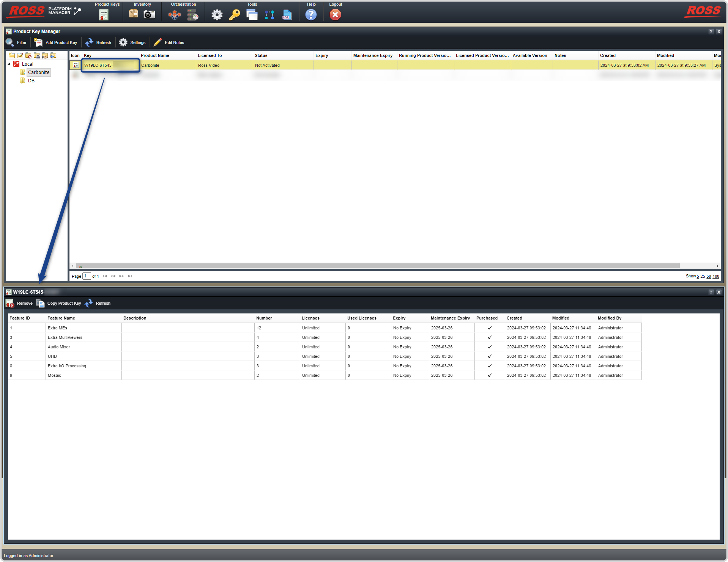Click the new folder icon above tree

[x=12, y=55]
